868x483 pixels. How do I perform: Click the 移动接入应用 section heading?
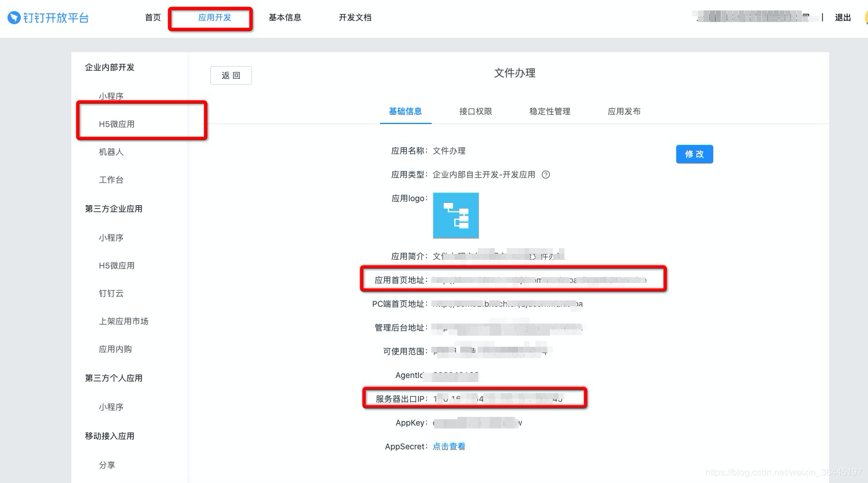110,436
